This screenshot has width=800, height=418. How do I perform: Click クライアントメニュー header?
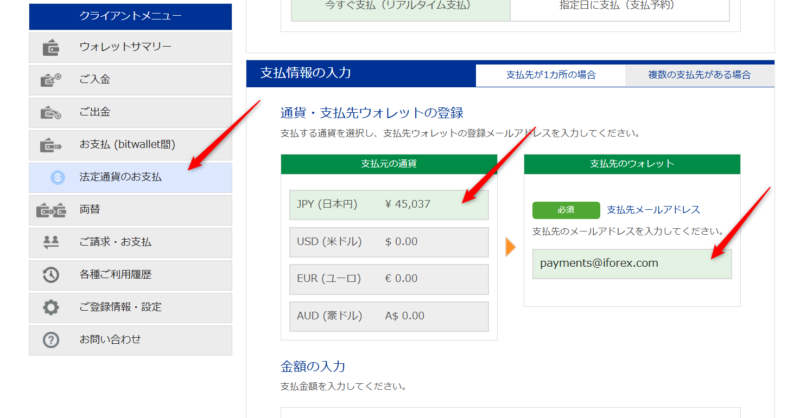click(131, 16)
